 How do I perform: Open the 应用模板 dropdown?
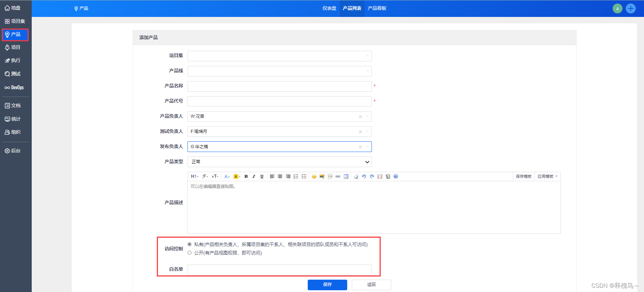coord(547,176)
